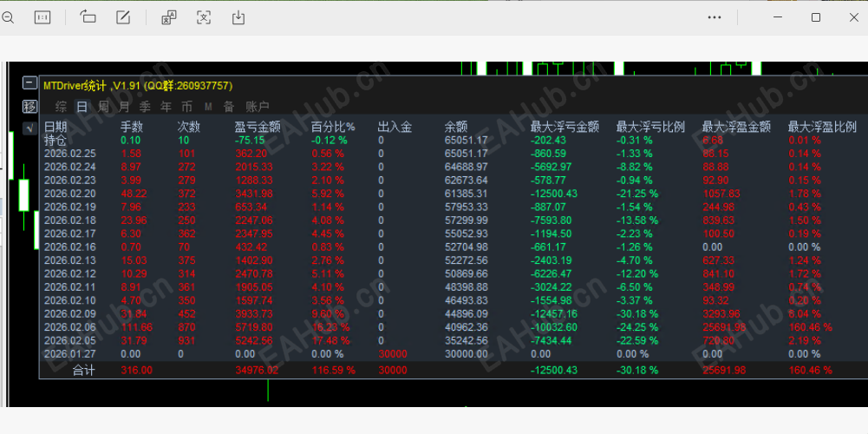868x434 pixels.
Task: Click the 最大浮亏比例 column header
Action: pos(650,127)
